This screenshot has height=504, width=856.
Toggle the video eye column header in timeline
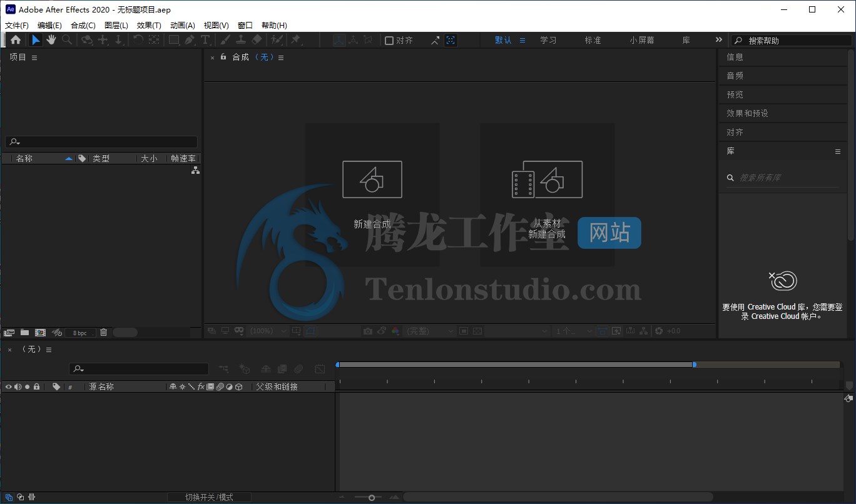[x=8, y=387]
